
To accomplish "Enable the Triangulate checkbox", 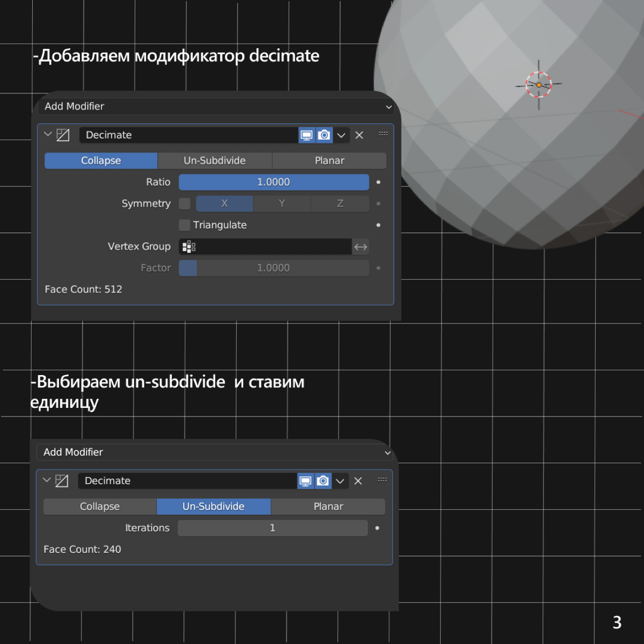I will click(x=184, y=225).
